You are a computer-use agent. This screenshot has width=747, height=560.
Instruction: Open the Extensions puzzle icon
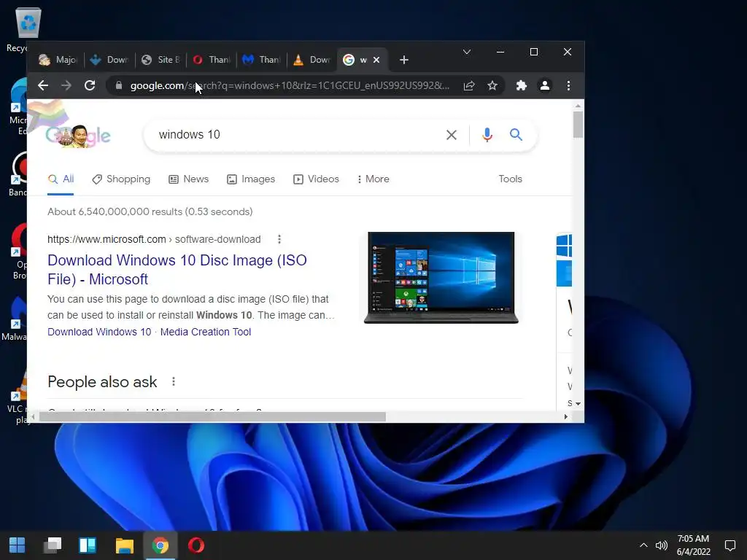(x=521, y=86)
